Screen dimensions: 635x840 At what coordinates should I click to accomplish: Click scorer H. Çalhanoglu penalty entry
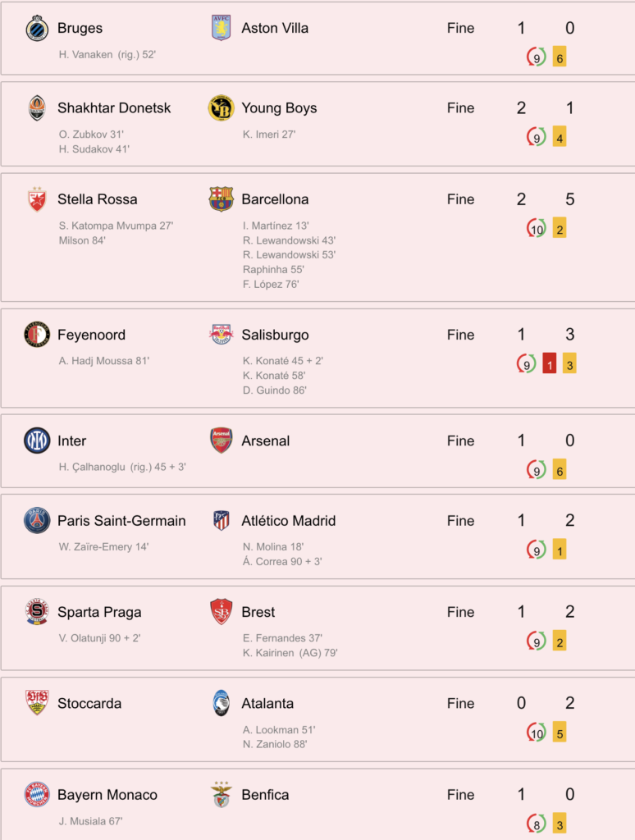coord(122,467)
